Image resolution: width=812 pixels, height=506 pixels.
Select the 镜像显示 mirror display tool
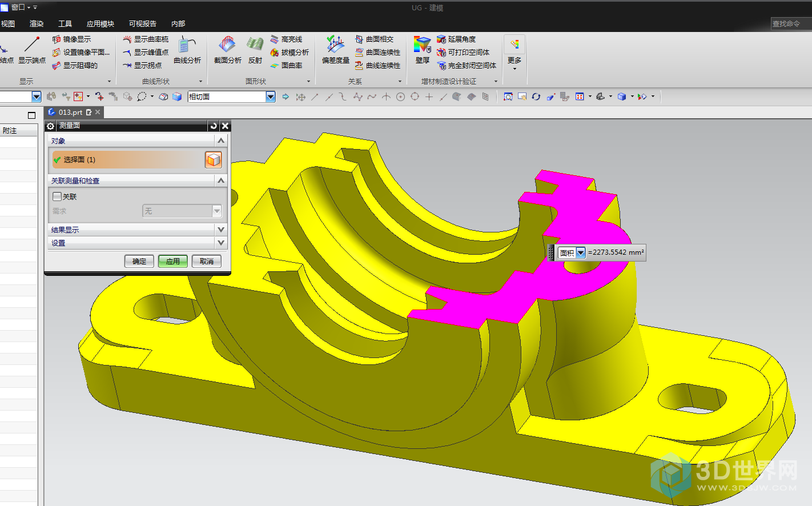tap(71, 39)
